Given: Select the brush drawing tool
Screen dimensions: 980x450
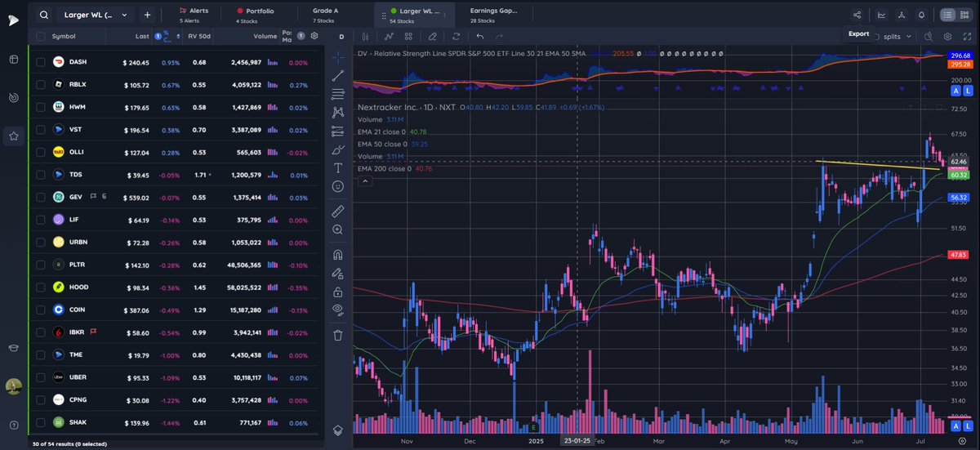Looking at the screenshot, I should point(338,149).
